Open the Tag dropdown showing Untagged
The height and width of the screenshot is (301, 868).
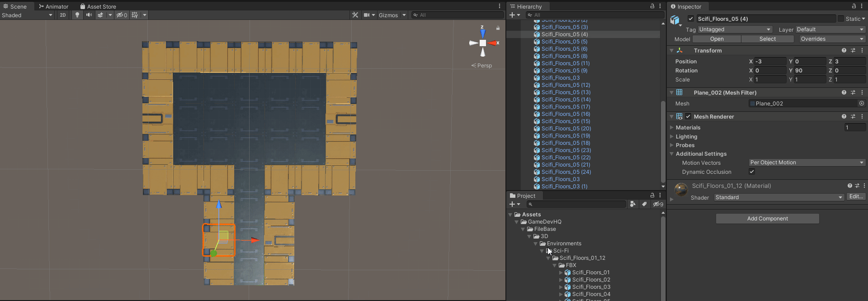pyautogui.click(x=735, y=29)
